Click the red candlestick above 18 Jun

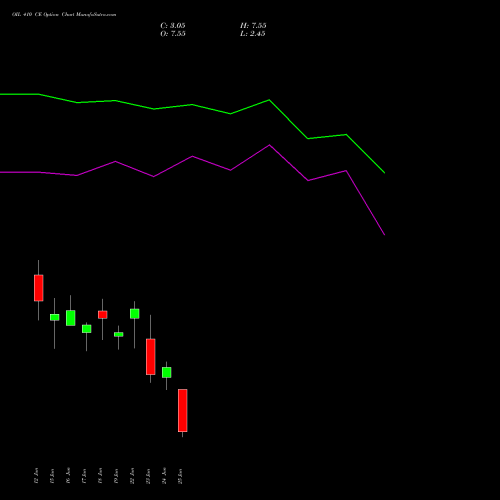(103, 315)
